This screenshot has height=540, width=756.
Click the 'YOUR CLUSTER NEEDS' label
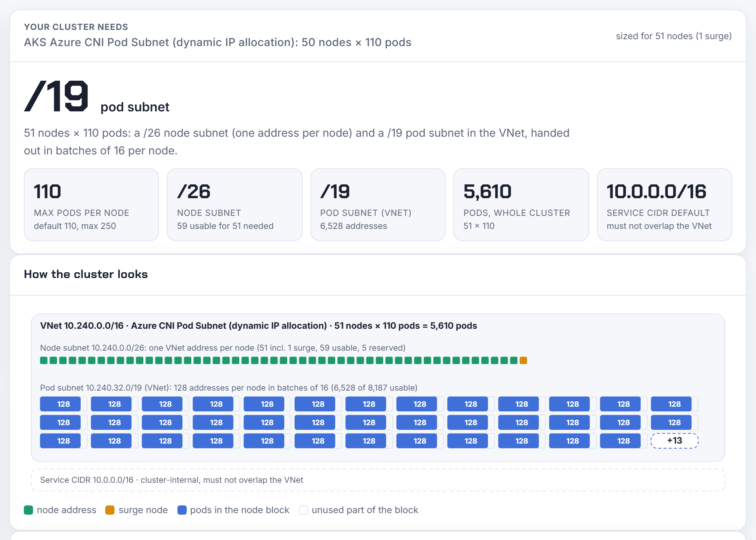pyautogui.click(x=76, y=27)
